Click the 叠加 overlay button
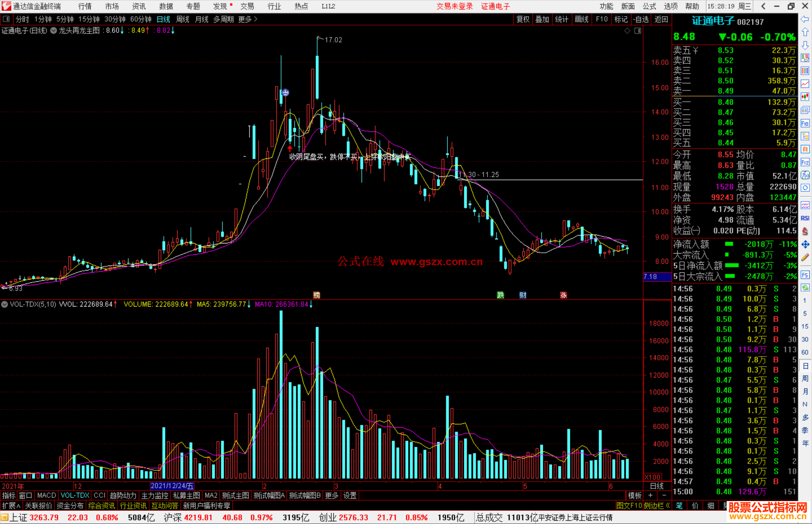The image size is (812, 524). [x=542, y=19]
